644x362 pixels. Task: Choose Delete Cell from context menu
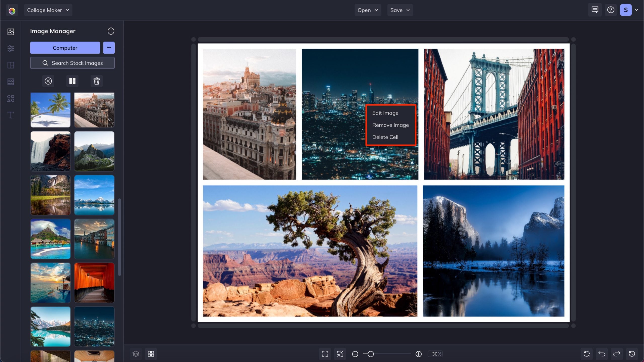point(385,137)
